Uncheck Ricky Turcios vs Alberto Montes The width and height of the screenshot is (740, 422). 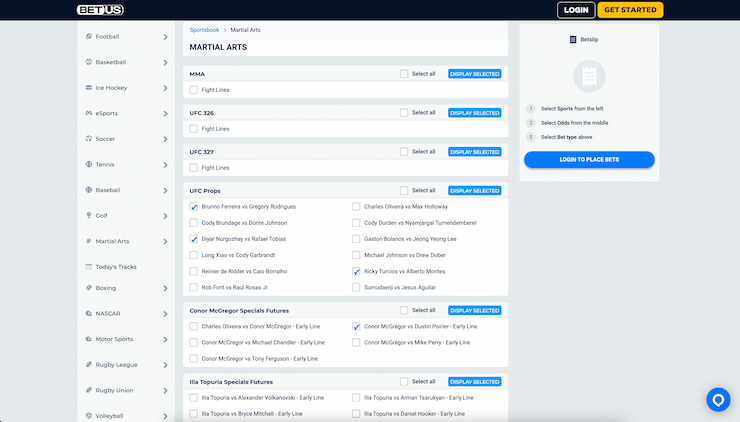pyautogui.click(x=356, y=271)
